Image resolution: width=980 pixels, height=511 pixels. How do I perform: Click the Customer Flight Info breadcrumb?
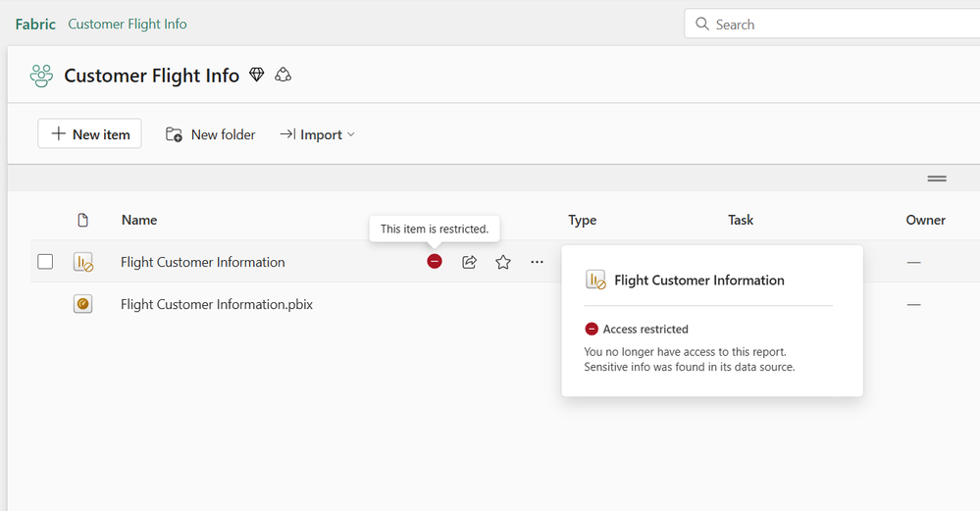point(128,24)
